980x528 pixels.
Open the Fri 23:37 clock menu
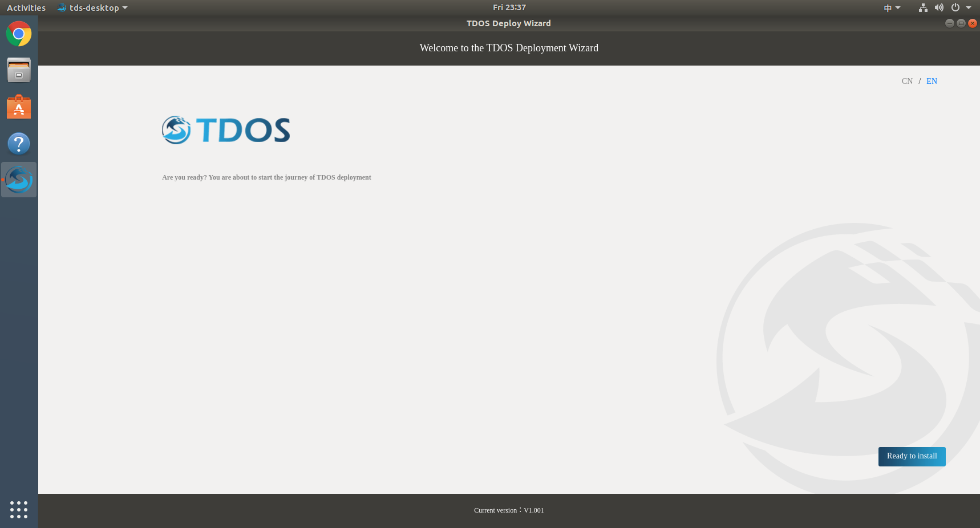509,7
